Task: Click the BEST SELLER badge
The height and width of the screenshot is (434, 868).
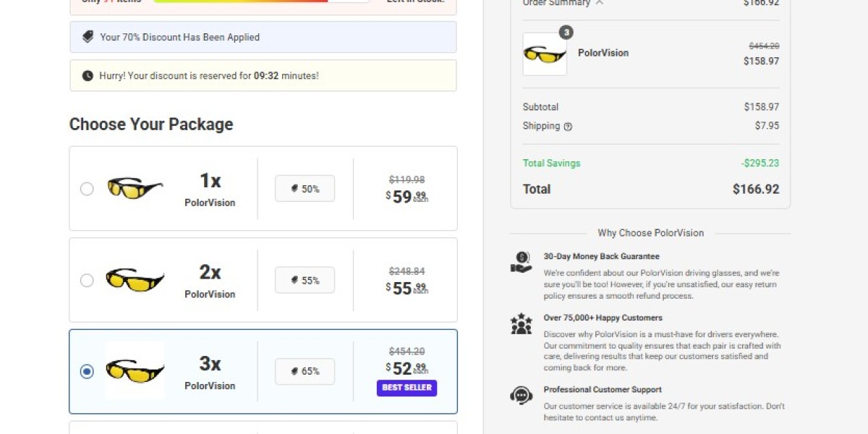Action: [x=407, y=388]
